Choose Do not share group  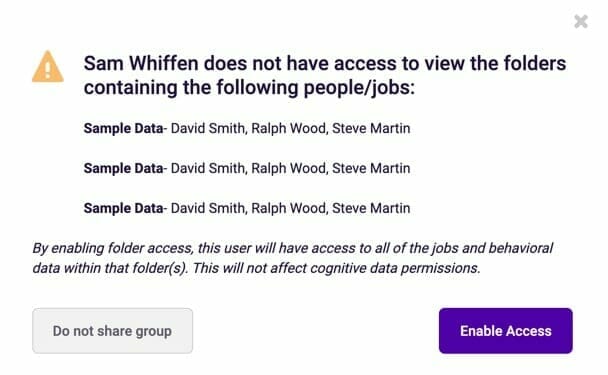[112, 331]
